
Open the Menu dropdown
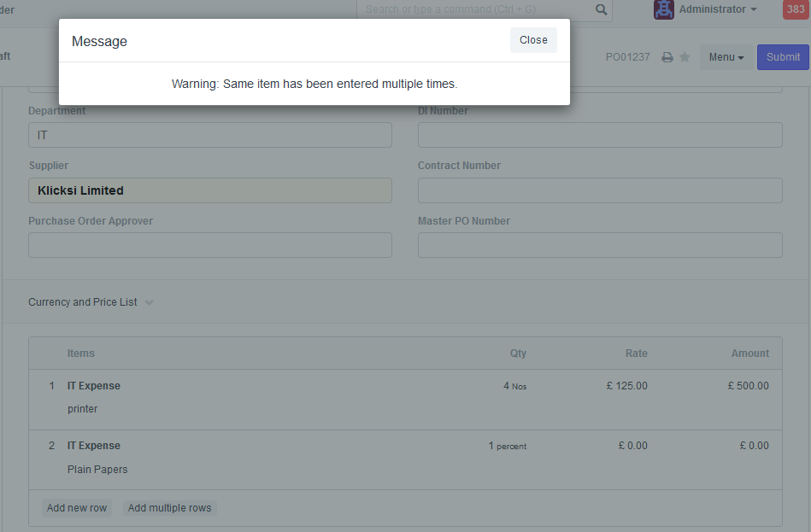[726, 57]
